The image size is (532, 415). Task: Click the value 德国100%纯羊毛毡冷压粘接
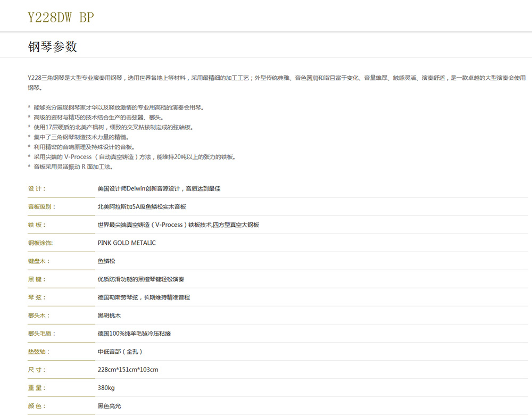[135, 334]
